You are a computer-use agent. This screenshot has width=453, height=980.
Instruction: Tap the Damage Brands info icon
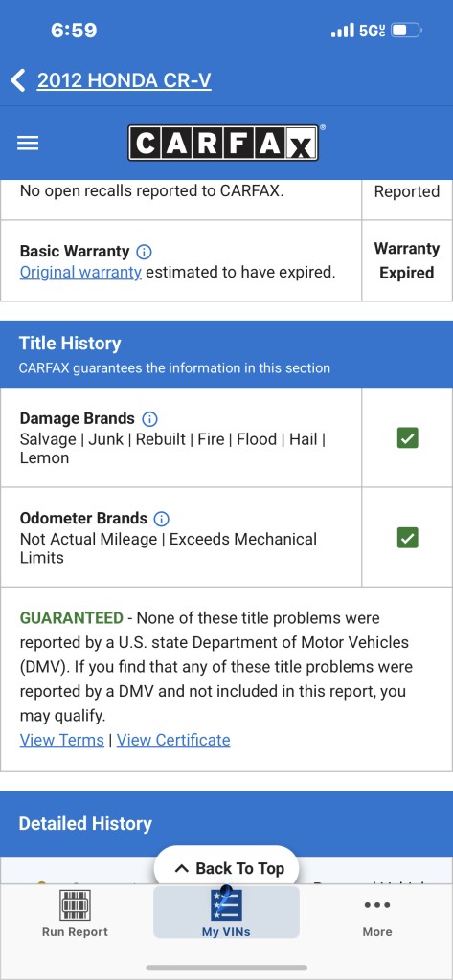point(149,419)
